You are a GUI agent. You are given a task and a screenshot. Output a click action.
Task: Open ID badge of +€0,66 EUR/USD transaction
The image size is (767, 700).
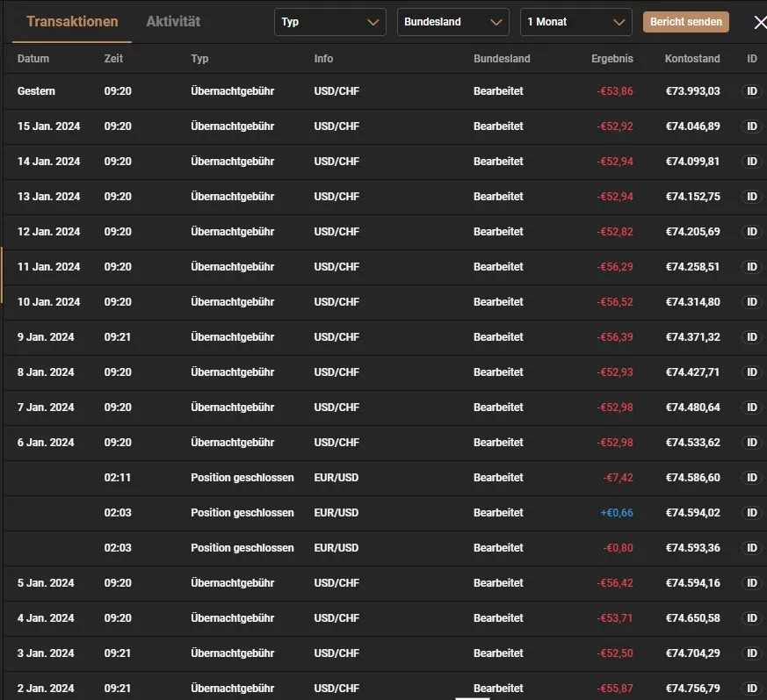[751, 513]
